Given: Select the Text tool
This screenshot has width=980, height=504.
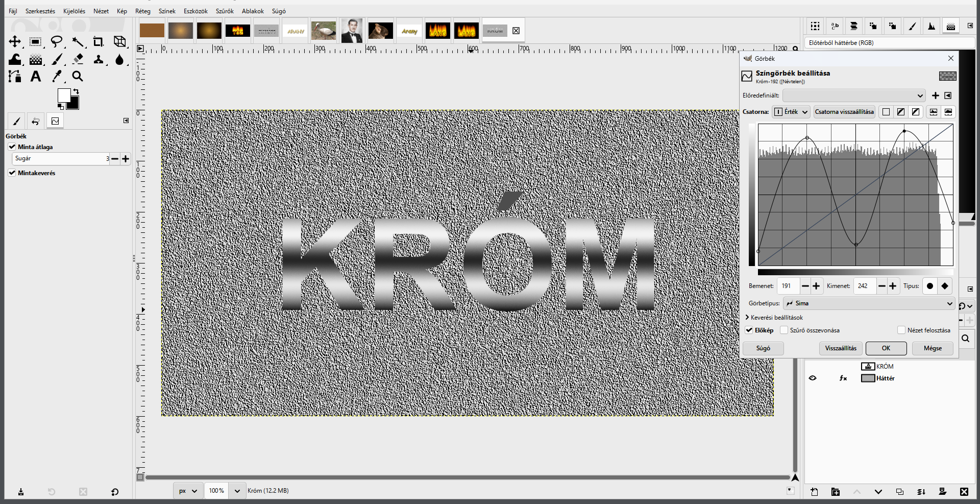Looking at the screenshot, I should coord(35,77).
